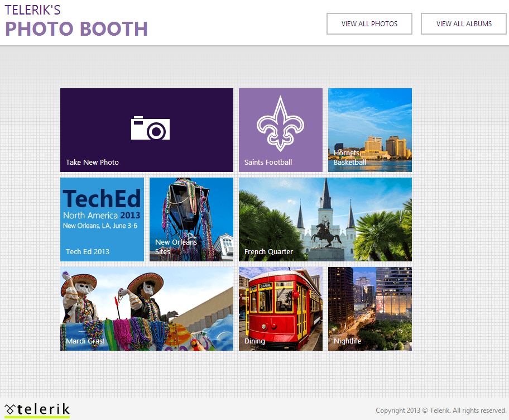Open View All Albums
Screen dimensions: 509x420
464,23
